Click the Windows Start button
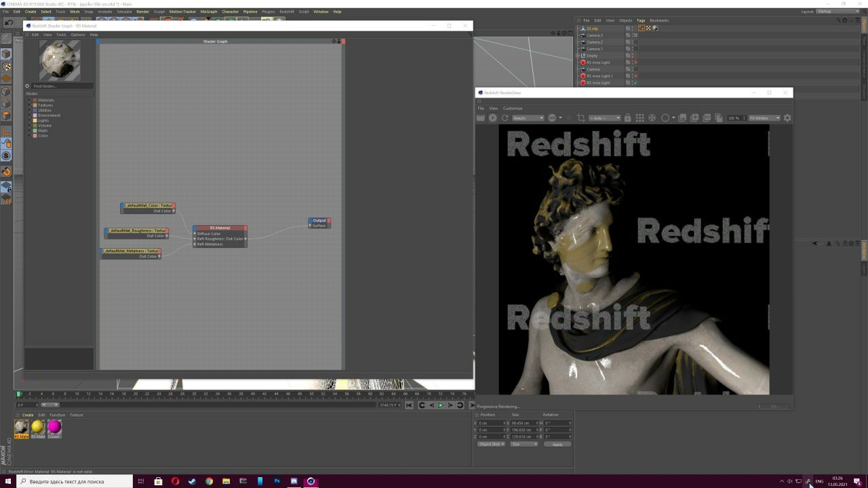Screen dimensions: 868x488 [8, 481]
